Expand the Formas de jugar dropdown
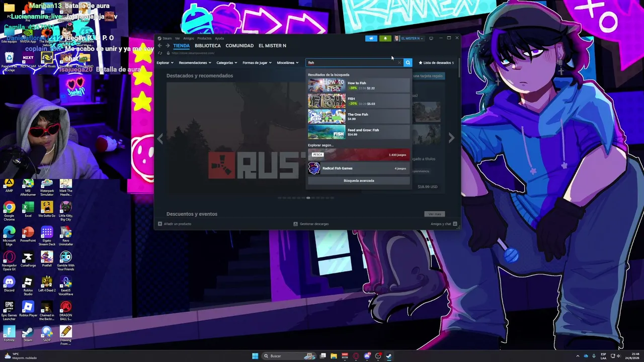Image resolution: width=644 pixels, height=362 pixels. pyautogui.click(x=257, y=63)
